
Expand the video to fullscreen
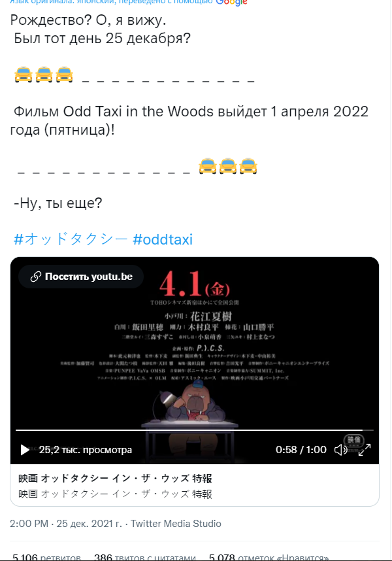(365, 450)
